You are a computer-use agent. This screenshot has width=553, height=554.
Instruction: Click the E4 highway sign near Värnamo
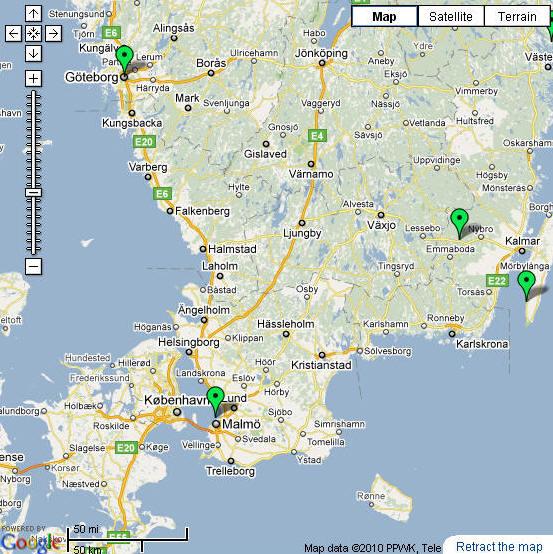pos(317,136)
